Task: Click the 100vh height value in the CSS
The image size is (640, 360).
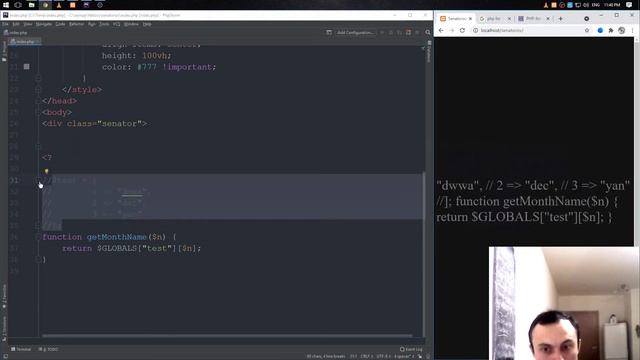Action: (154, 56)
